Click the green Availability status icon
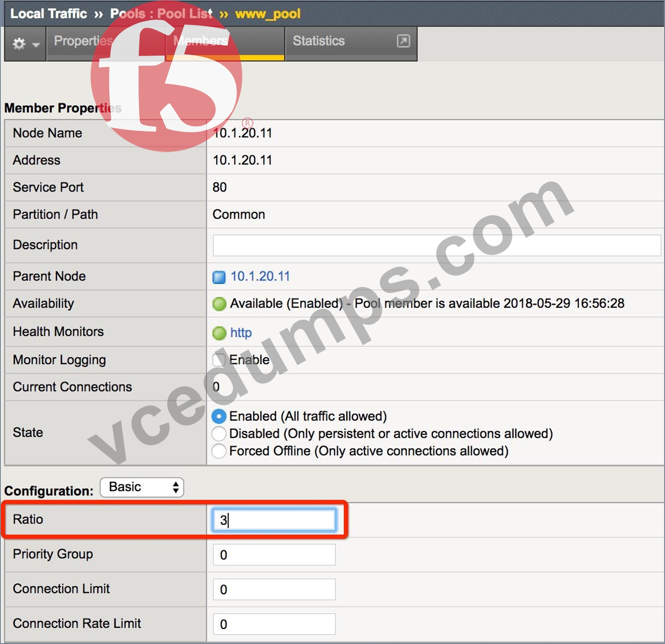 coord(219,304)
